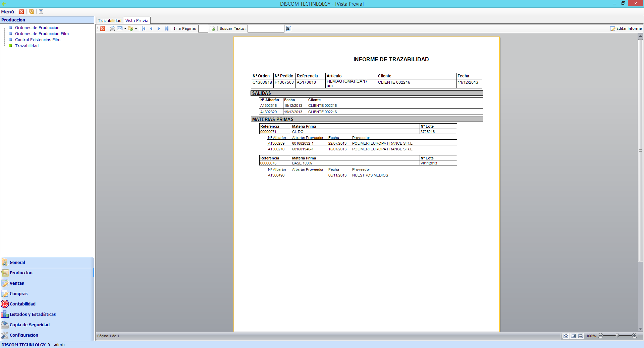Go back to the previous report page

(151, 29)
